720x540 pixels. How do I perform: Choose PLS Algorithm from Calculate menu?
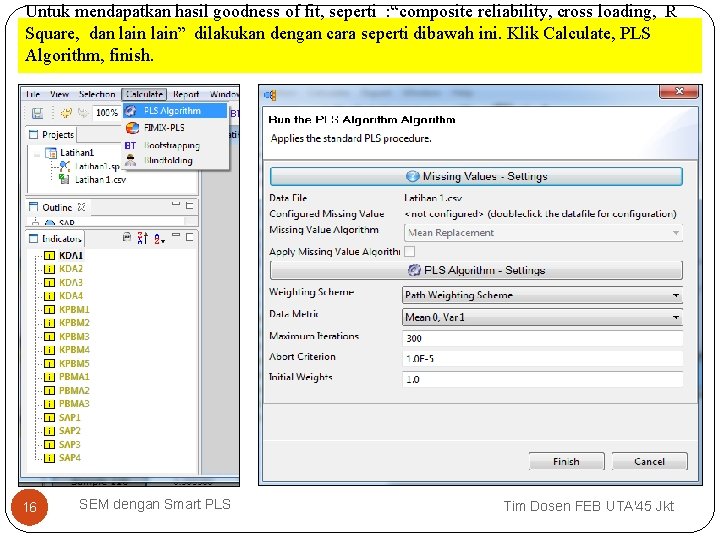[x=175, y=111]
